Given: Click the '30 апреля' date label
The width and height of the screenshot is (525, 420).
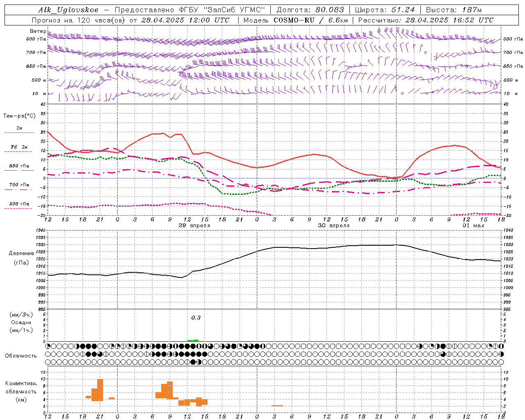Looking at the screenshot, I should point(333,226).
